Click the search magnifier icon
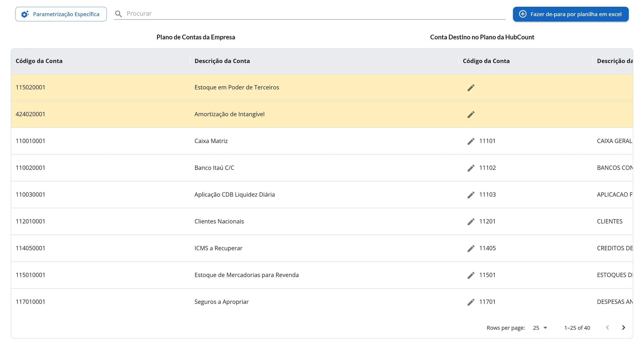The image size is (644, 353). 118,14
